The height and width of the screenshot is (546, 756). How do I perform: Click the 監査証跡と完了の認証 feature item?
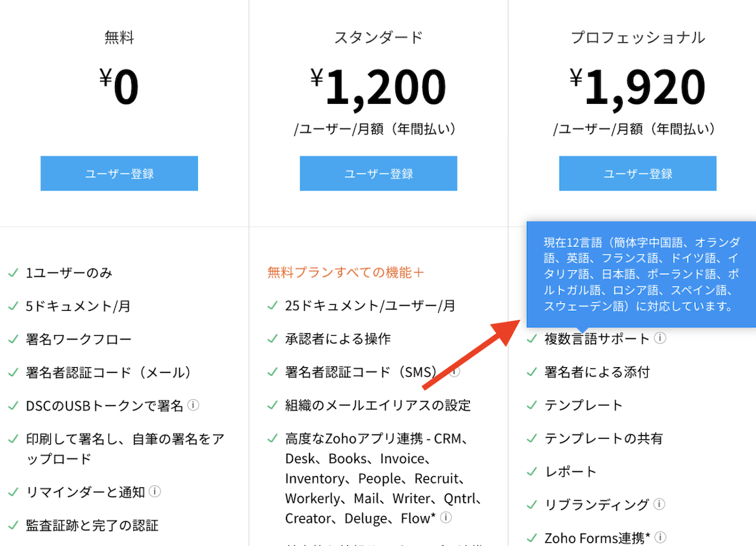coord(92,525)
